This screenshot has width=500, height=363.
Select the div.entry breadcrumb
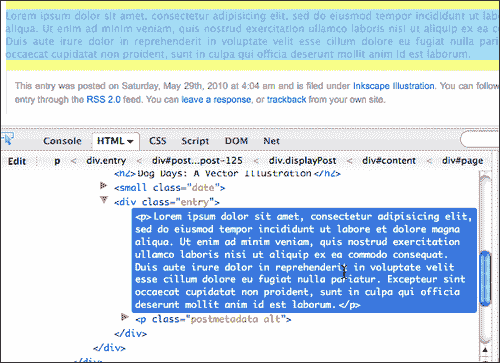106,161
